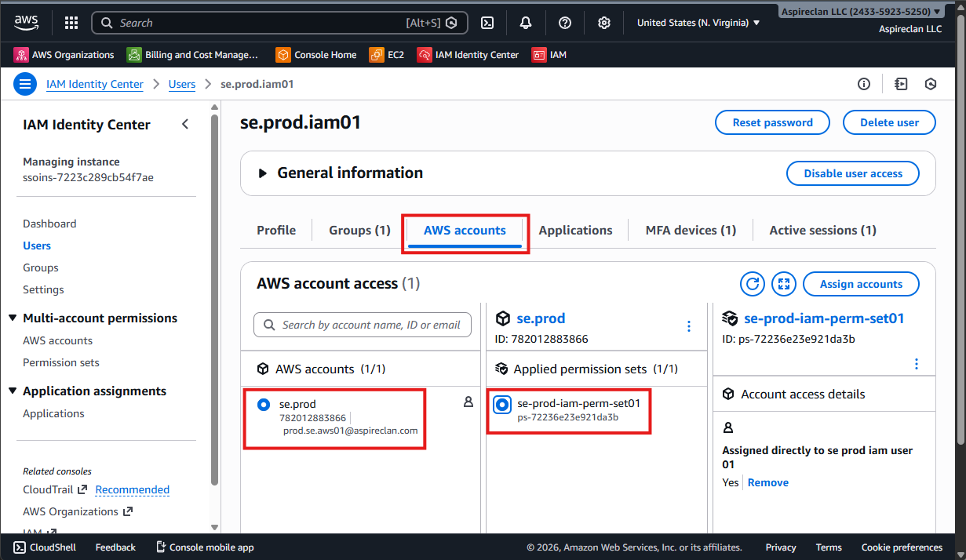
Task: Select the se.prod account radio button
Action: point(264,405)
